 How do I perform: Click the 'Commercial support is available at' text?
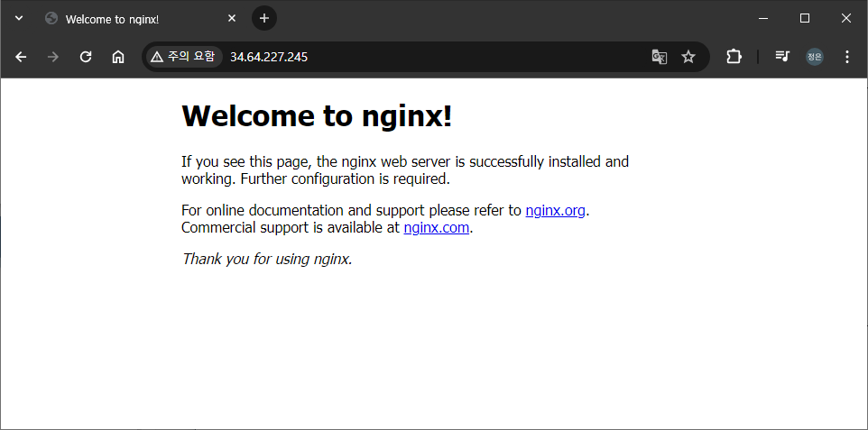[291, 228]
